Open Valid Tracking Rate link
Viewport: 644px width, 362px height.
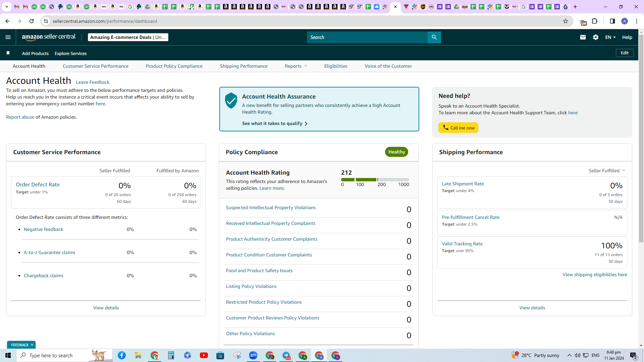(462, 244)
